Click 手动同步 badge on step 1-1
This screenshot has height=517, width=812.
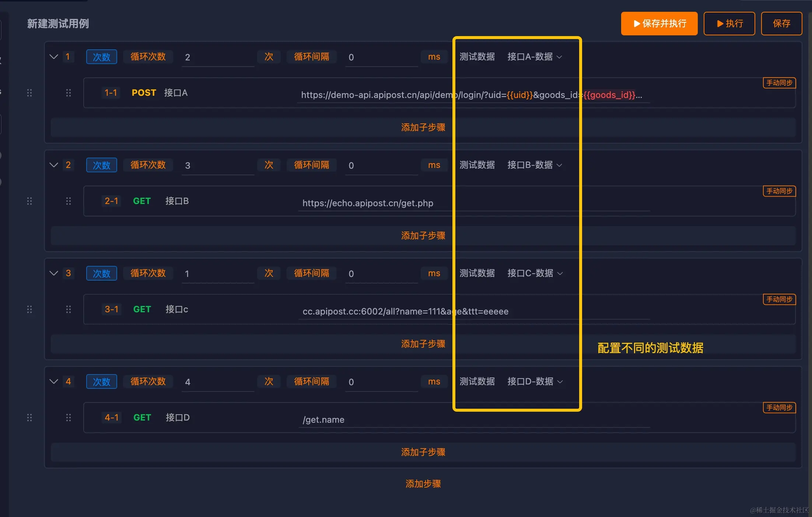(779, 83)
